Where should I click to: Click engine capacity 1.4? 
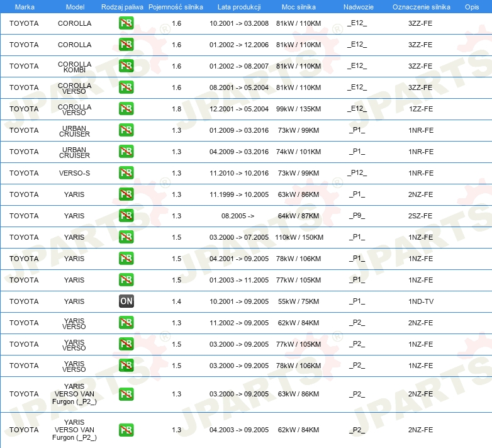click(176, 301)
